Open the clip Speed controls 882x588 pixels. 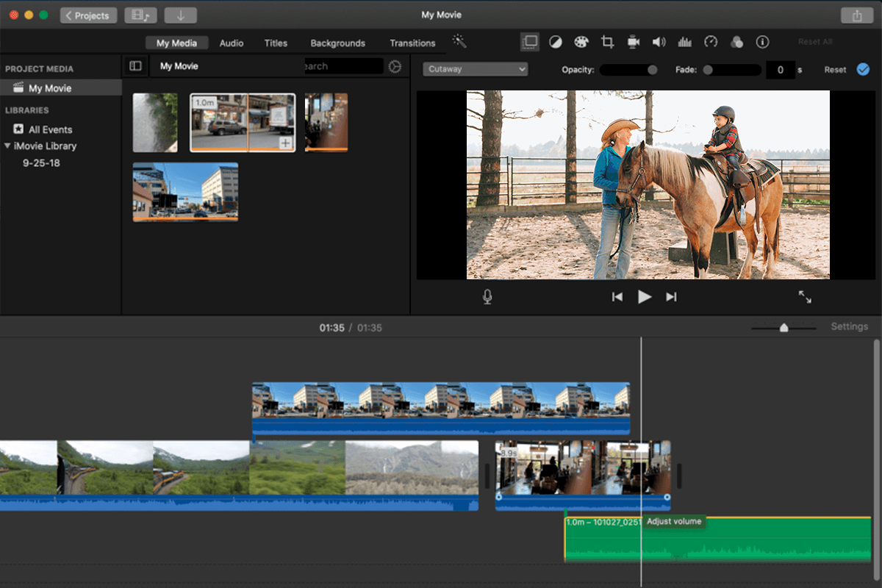(x=711, y=42)
